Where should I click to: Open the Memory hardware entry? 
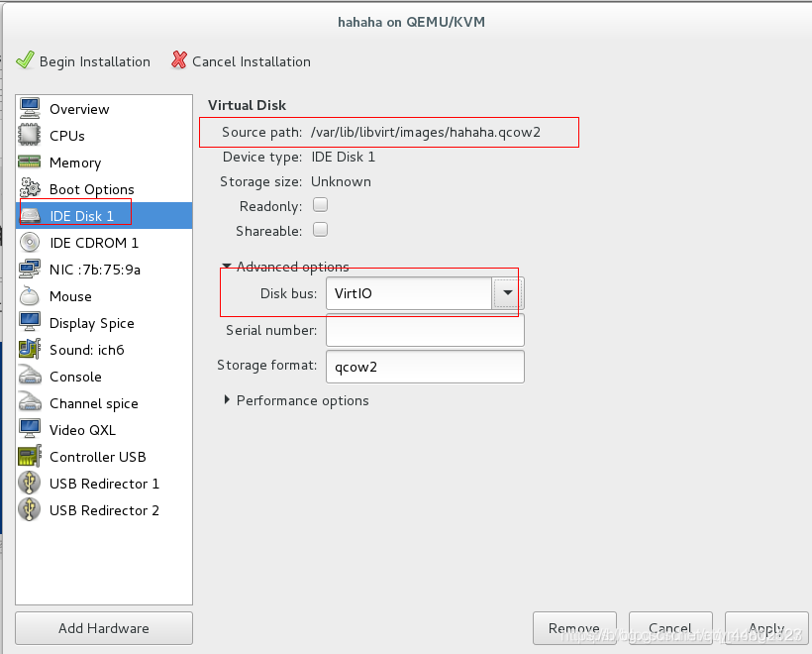click(104, 163)
